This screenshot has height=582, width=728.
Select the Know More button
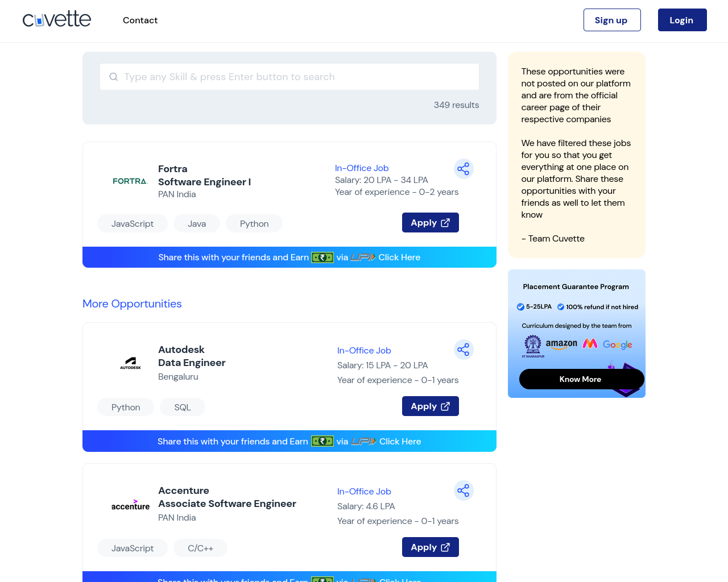click(581, 379)
